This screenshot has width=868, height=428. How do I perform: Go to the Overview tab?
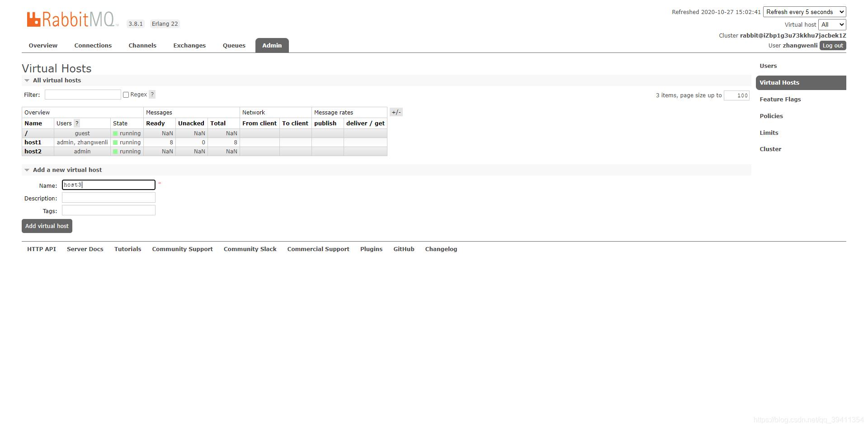(43, 45)
